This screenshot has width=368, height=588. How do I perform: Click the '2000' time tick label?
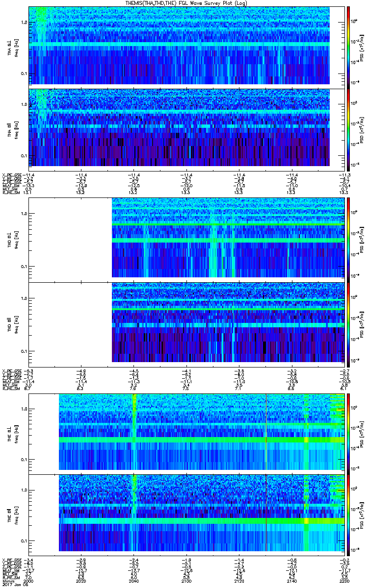[29, 581]
